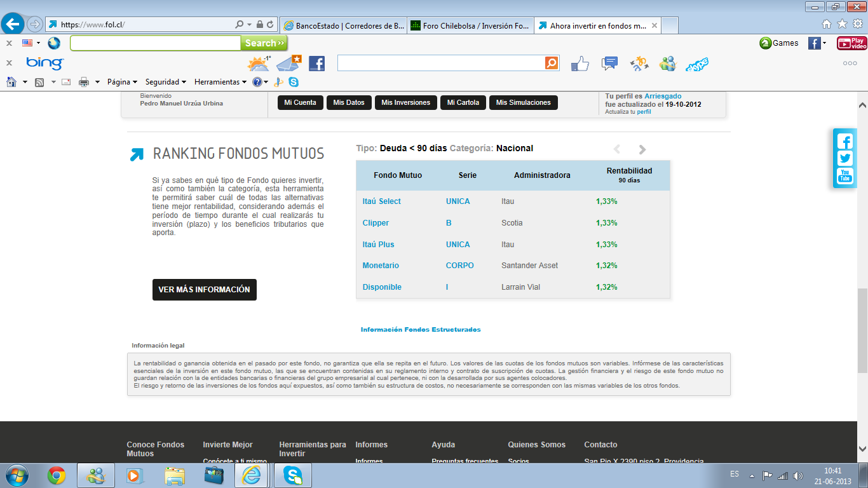Image resolution: width=868 pixels, height=488 pixels.
Task: Click the address bar URL field
Action: tap(147, 25)
